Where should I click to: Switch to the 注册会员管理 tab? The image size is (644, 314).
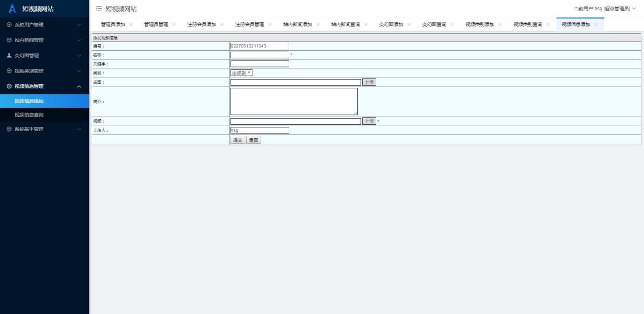[250, 25]
